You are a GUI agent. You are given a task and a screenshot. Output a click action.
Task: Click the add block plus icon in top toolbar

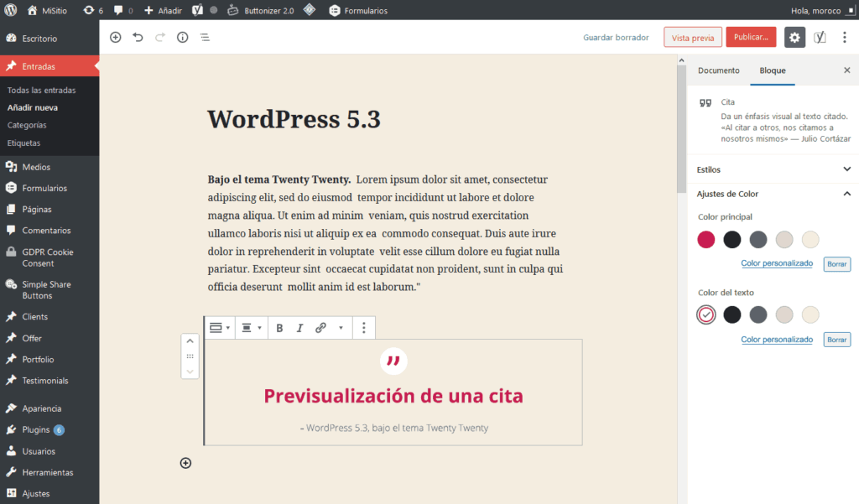116,38
